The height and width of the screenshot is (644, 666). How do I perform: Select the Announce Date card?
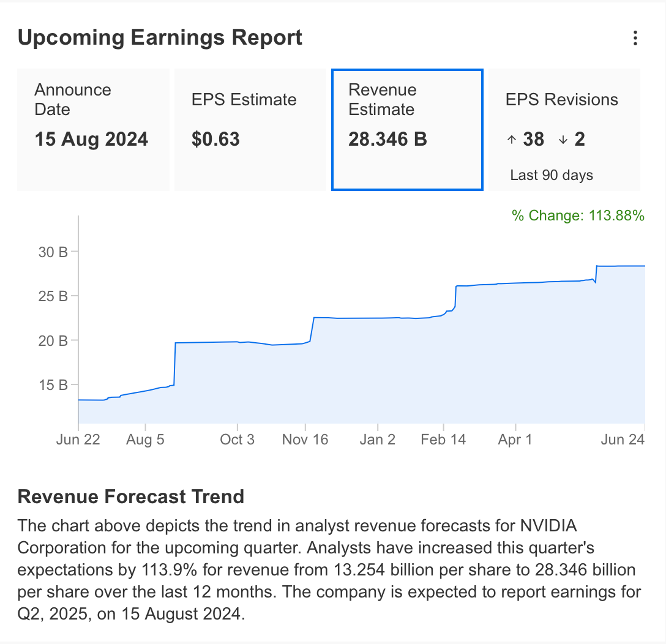(93, 130)
